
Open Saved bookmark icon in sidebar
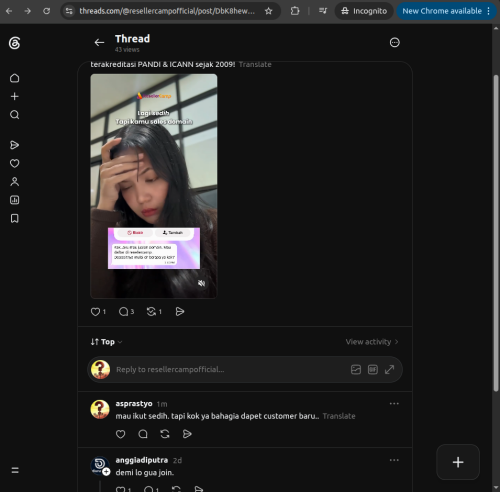(x=14, y=218)
